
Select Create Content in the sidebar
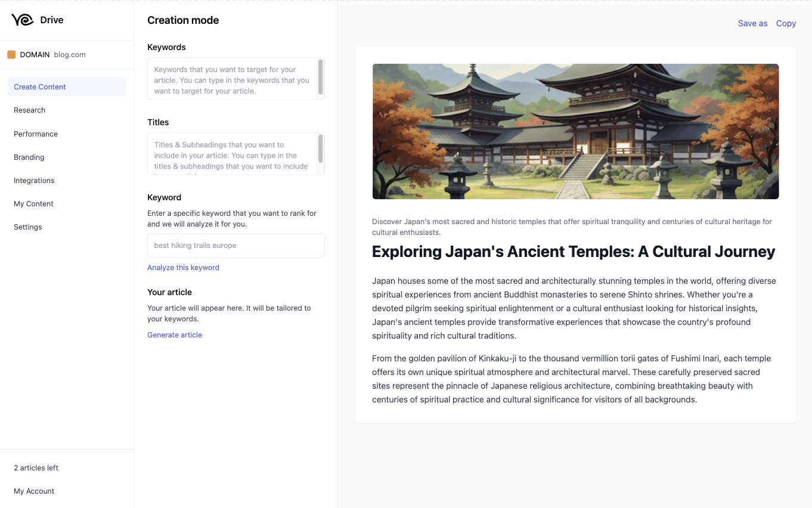coord(39,86)
